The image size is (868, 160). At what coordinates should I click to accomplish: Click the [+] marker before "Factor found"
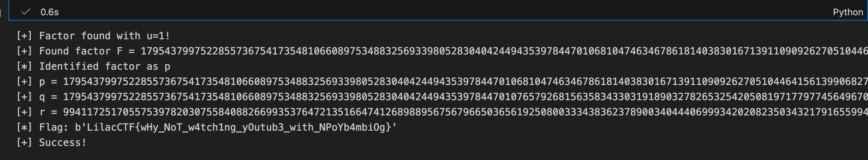(x=24, y=36)
